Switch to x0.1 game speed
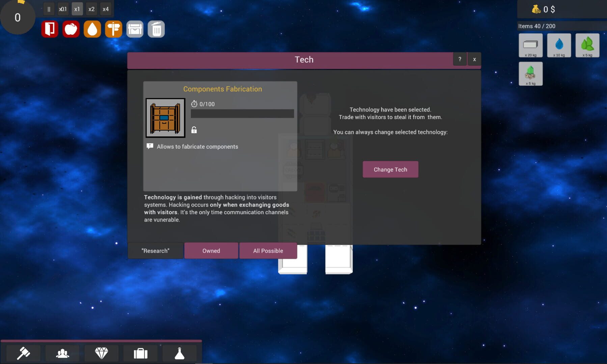 [63, 9]
